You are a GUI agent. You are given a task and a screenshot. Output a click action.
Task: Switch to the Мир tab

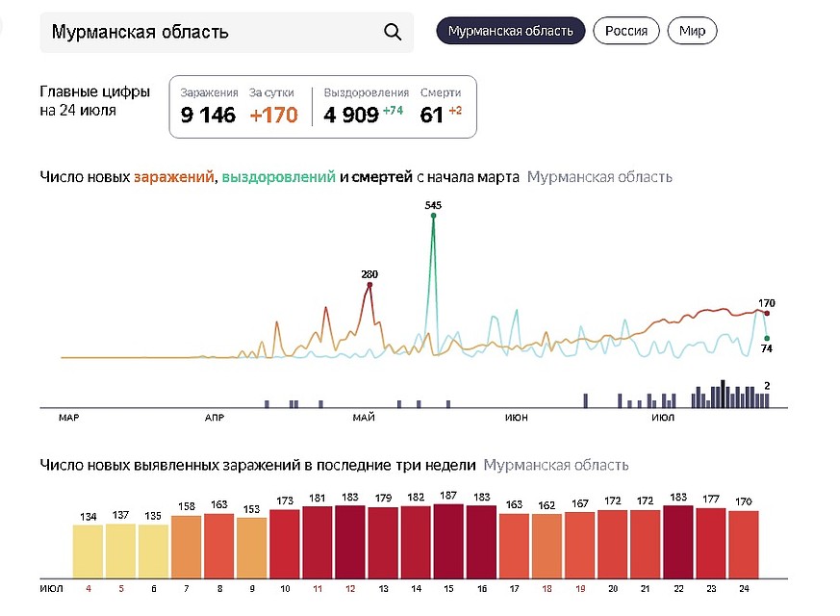(692, 31)
